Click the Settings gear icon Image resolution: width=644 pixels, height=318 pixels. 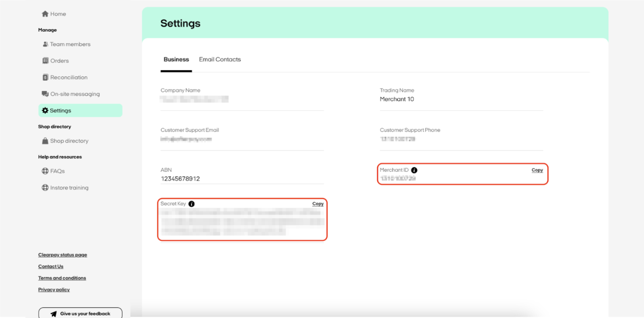(x=45, y=110)
